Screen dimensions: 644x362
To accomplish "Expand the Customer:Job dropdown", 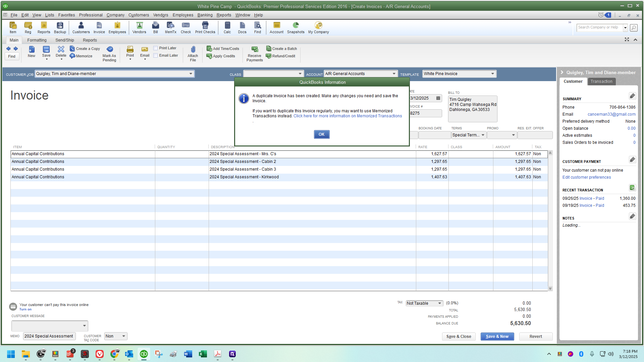I will [x=191, y=74].
